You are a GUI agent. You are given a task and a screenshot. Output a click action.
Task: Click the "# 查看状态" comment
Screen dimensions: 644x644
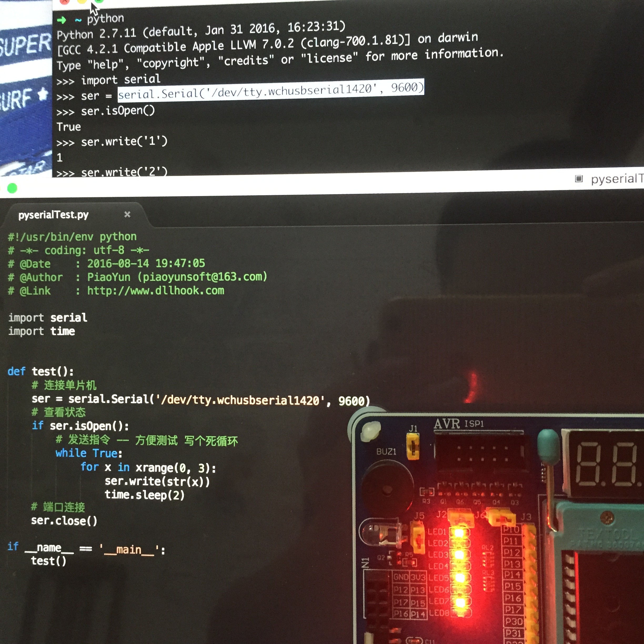(58, 412)
